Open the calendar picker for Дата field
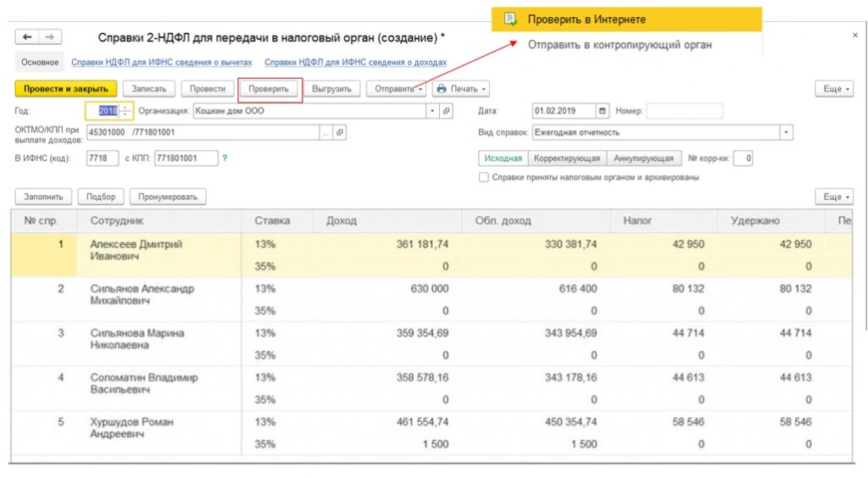The width and height of the screenshot is (868, 478). pos(602,111)
